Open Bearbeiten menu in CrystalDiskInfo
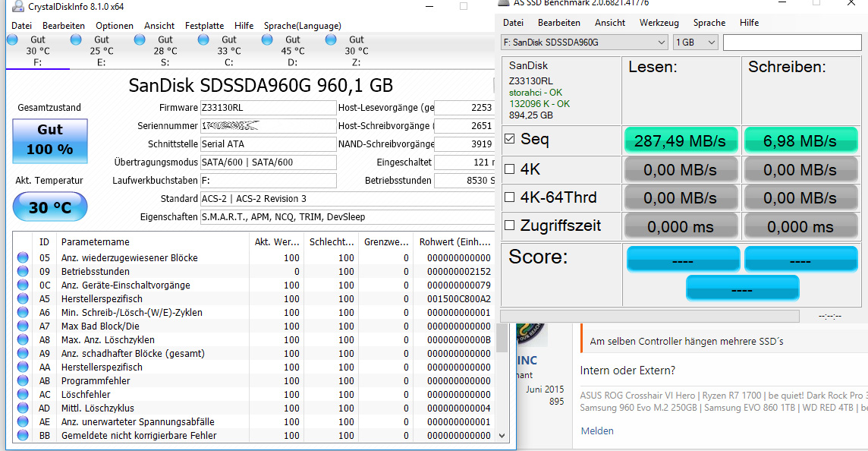The width and height of the screenshot is (868, 451). (64, 26)
